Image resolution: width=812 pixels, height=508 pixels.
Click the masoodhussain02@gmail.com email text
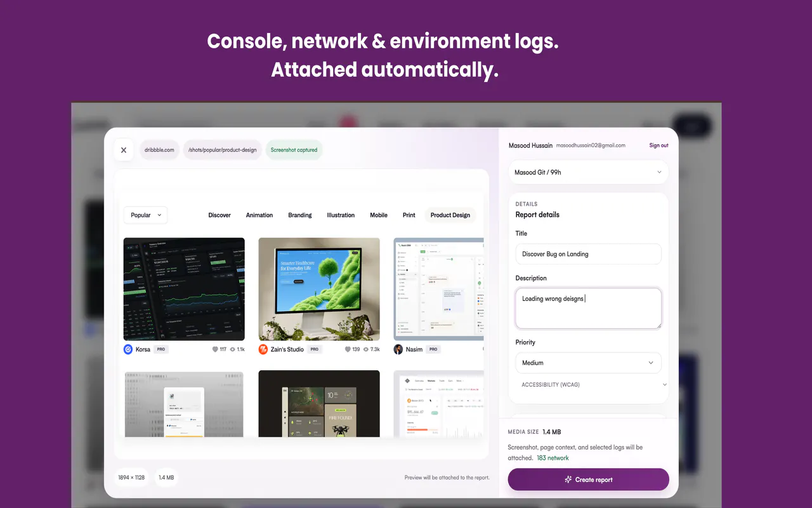591,145
